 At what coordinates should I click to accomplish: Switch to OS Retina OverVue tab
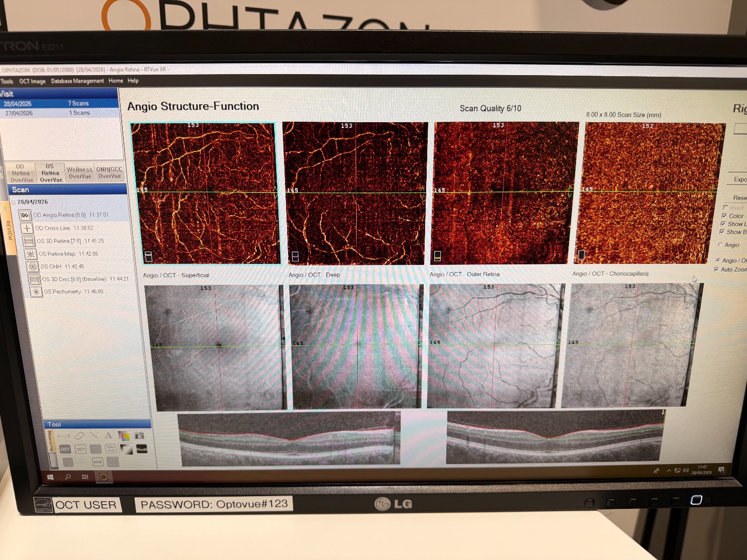tap(50, 173)
